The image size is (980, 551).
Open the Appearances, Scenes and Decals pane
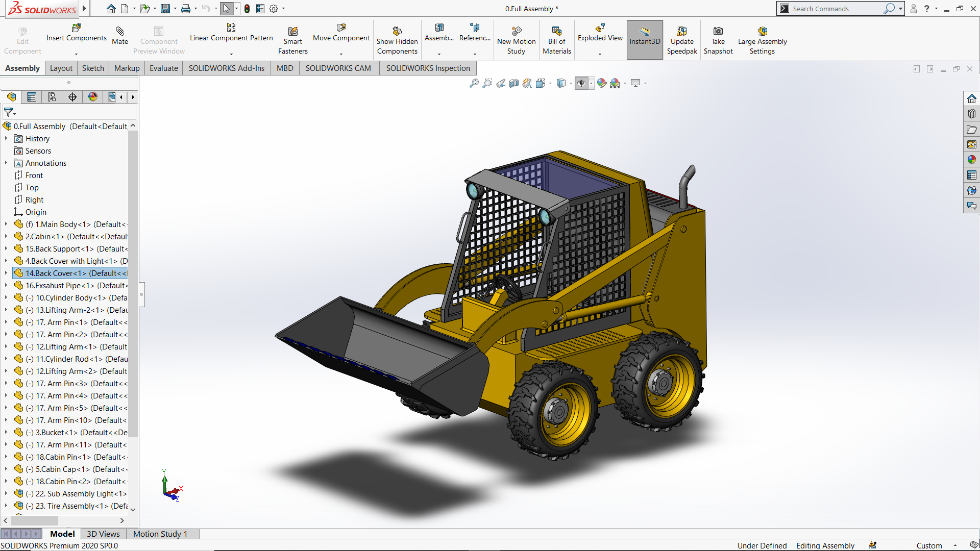tap(972, 160)
